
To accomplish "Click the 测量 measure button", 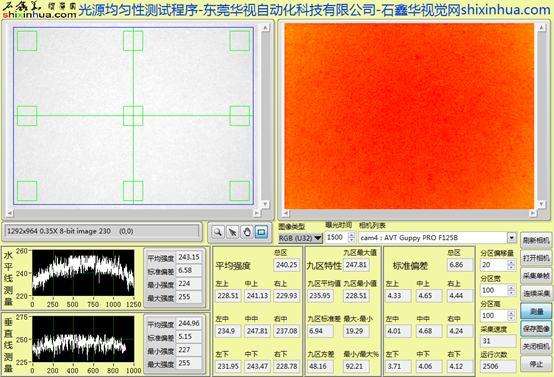I will coord(536,311).
